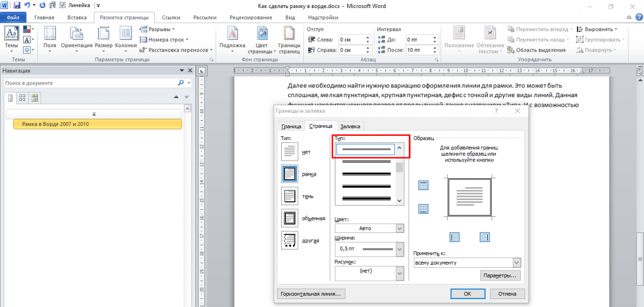Expand the Применить к apply-to dropdown

tap(516, 262)
